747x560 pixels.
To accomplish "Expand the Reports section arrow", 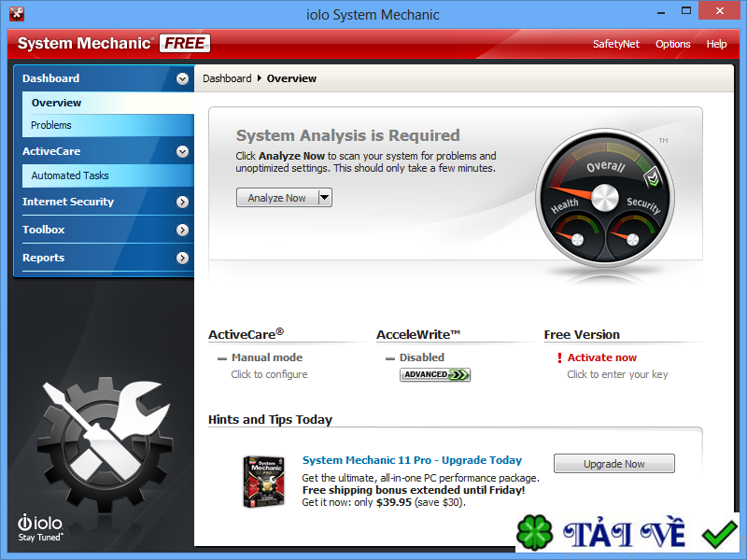I will (x=182, y=258).
